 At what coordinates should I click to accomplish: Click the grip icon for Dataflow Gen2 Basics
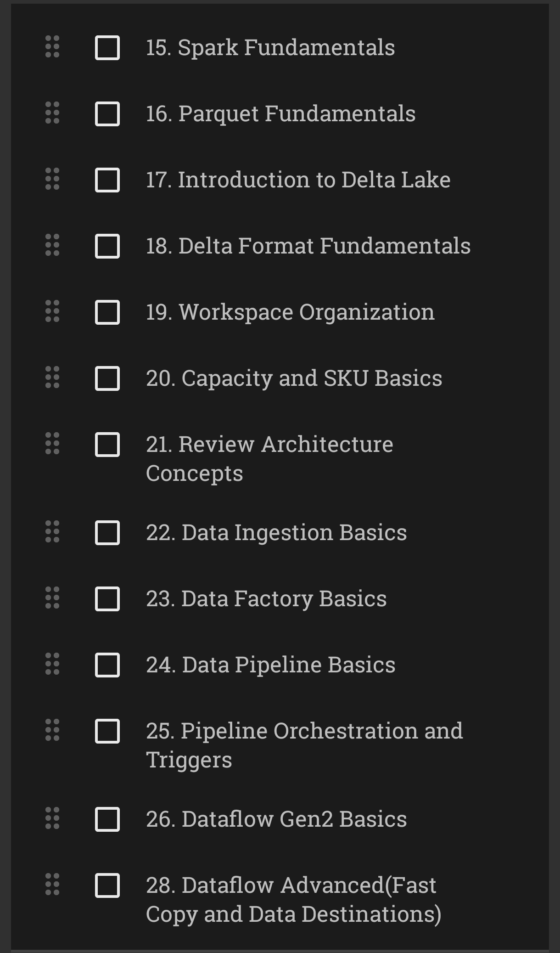point(52,818)
